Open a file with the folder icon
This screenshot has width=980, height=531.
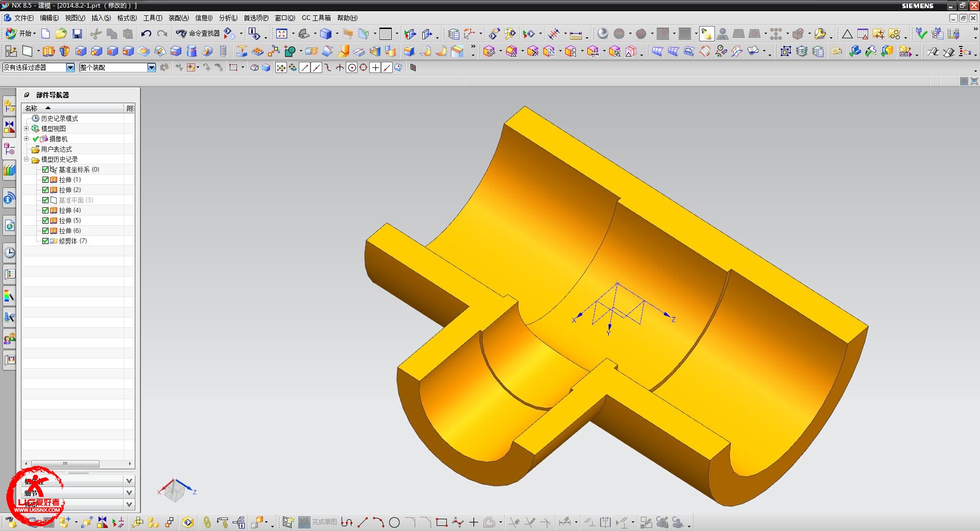pos(61,34)
